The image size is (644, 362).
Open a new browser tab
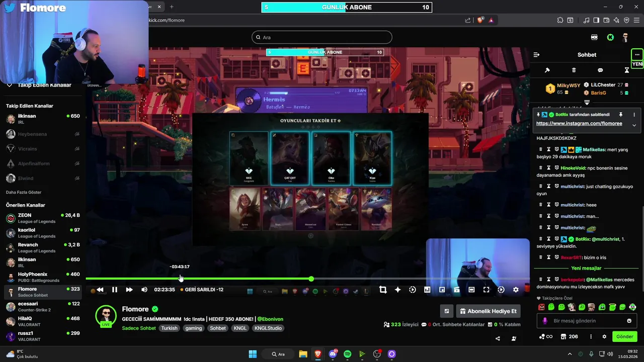pos(172,7)
